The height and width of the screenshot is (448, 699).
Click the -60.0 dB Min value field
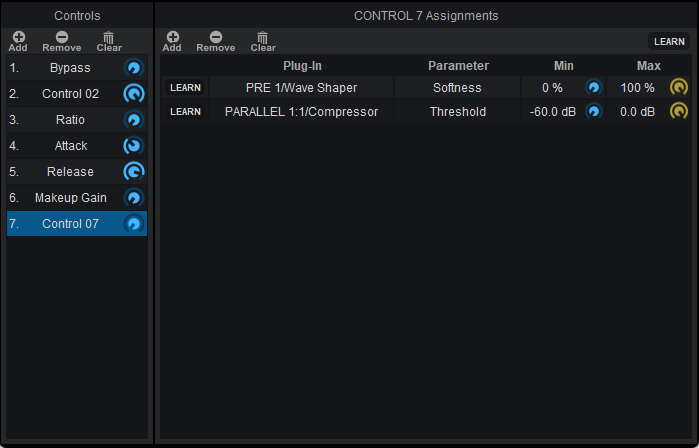coord(553,112)
